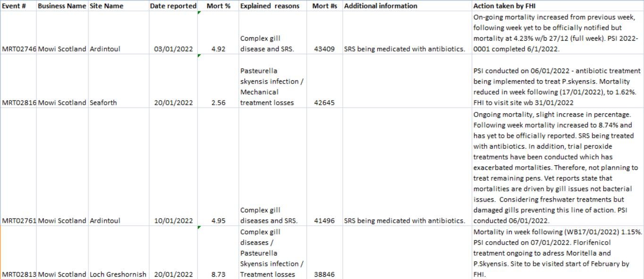Screen dimensions: 644x279
Task: Click the Explained reasons column header
Action: coord(269,6)
